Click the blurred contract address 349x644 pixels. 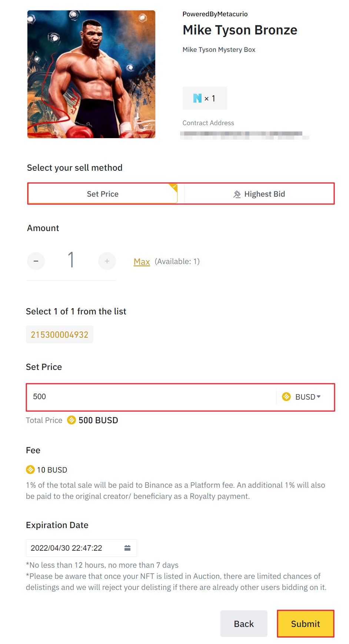pyautogui.click(x=245, y=135)
